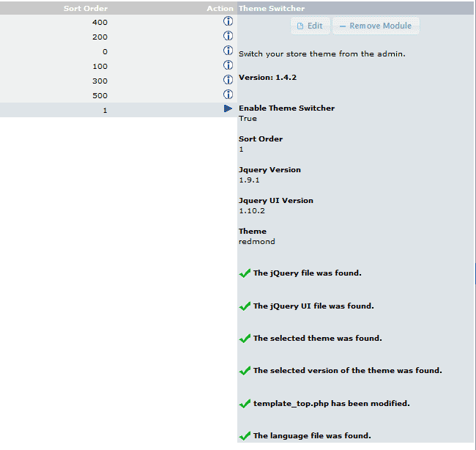Click the Enable Theme Switcher label
The width and height of the screenshot is (476, 450).
286,108
